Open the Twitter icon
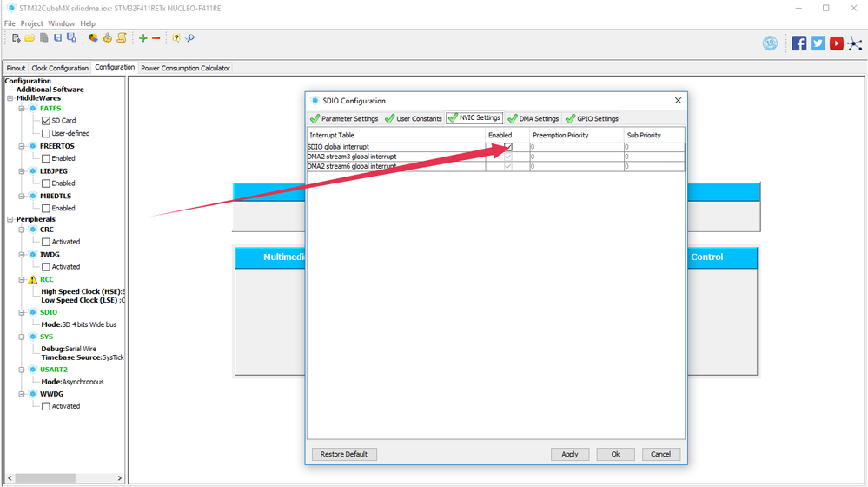 point(818,43)
